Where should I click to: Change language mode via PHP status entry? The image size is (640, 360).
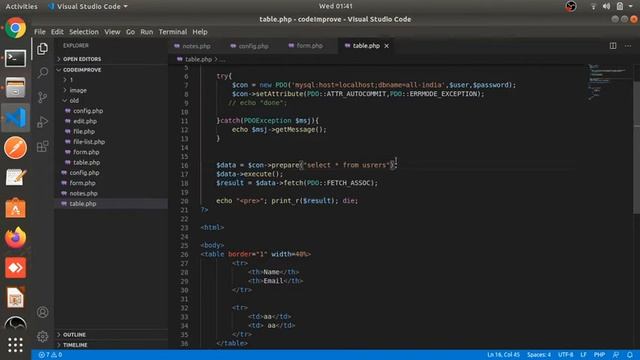tap(599, 355)
